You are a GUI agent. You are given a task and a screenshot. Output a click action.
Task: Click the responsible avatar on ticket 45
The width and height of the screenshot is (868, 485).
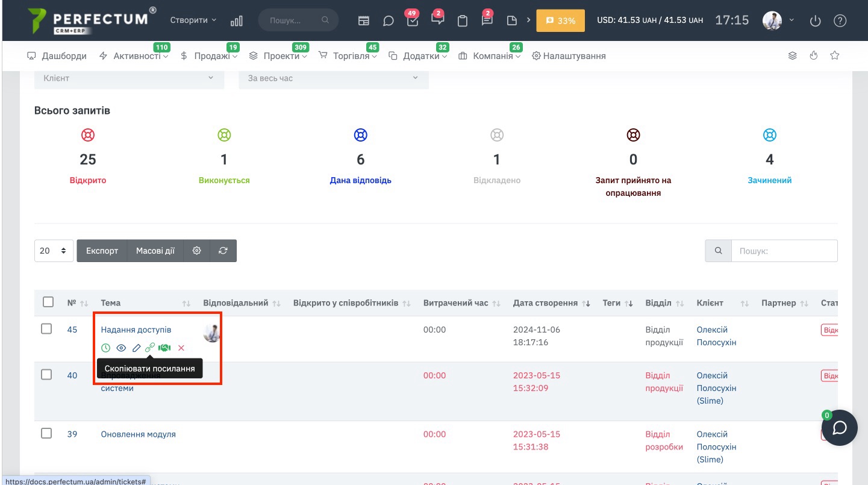(x=212, y=333)
